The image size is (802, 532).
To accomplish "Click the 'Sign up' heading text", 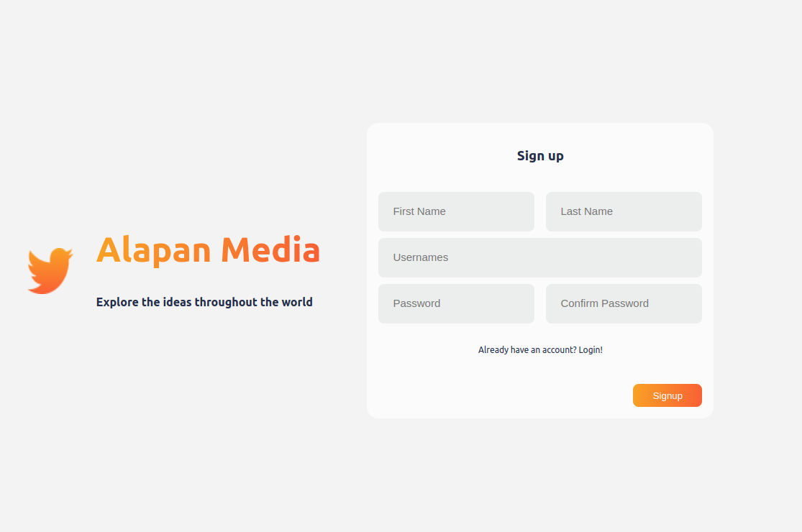I will [x=540, y=155].
